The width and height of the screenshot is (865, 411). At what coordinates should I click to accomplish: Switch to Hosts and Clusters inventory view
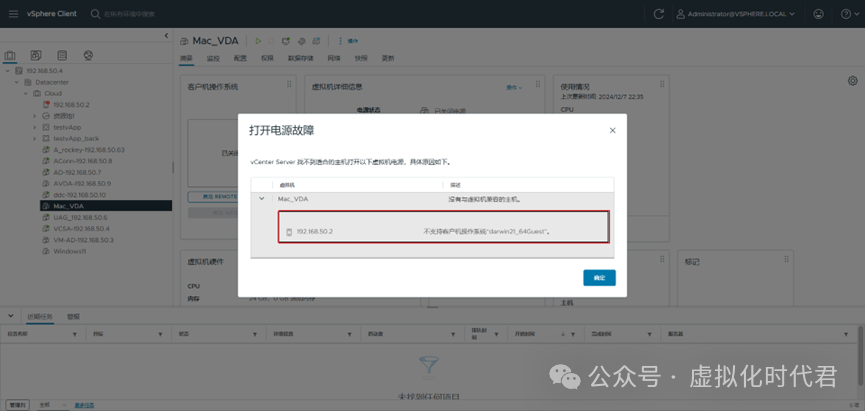(10, 56)
